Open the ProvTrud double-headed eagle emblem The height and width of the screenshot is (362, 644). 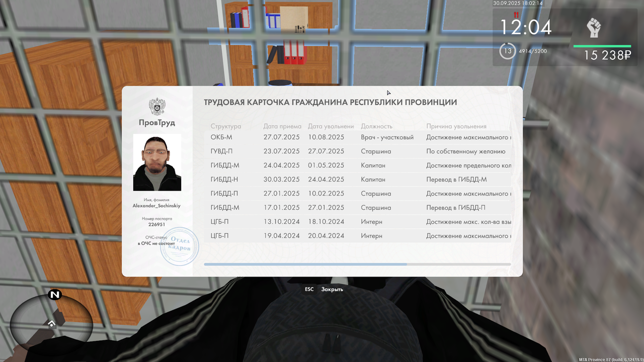tap(157, 107)
